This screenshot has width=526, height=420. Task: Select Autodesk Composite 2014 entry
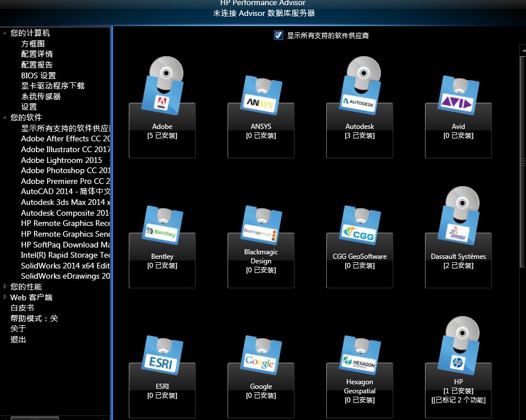tap(65, 213)
